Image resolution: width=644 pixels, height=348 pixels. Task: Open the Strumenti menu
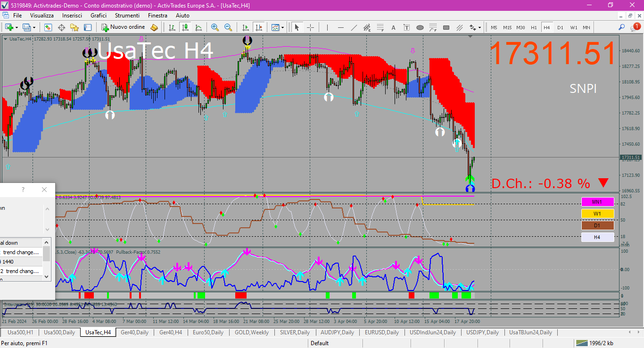point(127,16)
